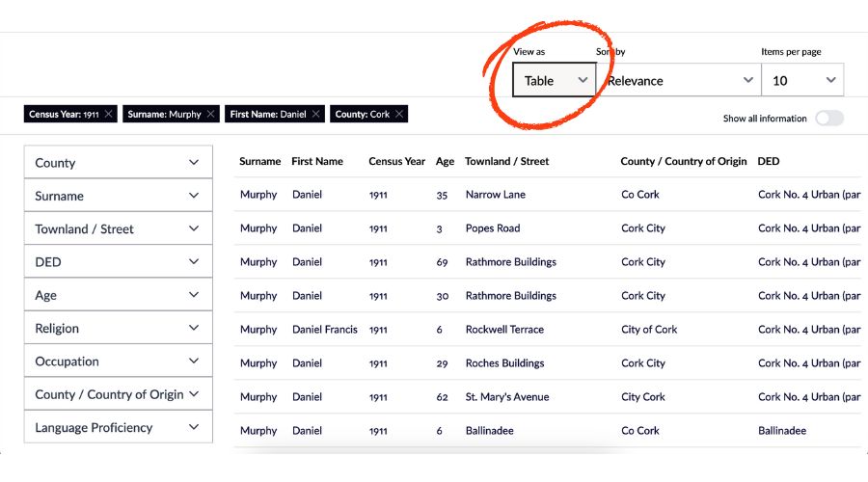The width and height of the screenshot is (868, 482).
Task: Expand the Surname filter panel
Action: pos(118,196)
